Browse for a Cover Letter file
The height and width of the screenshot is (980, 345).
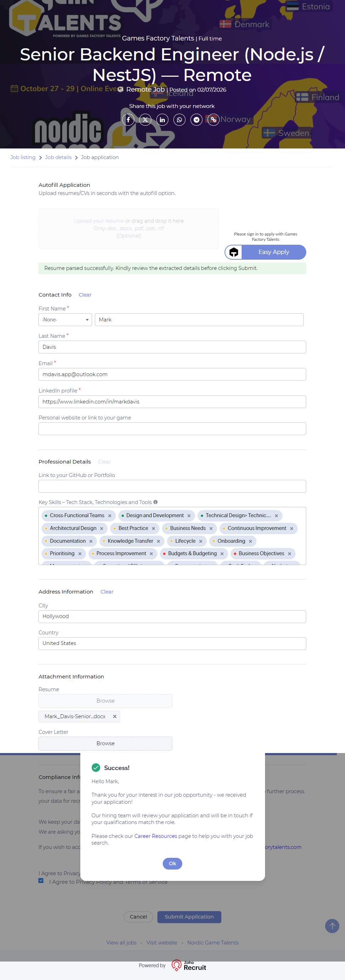pyautogui.click(x=106, y=743)
